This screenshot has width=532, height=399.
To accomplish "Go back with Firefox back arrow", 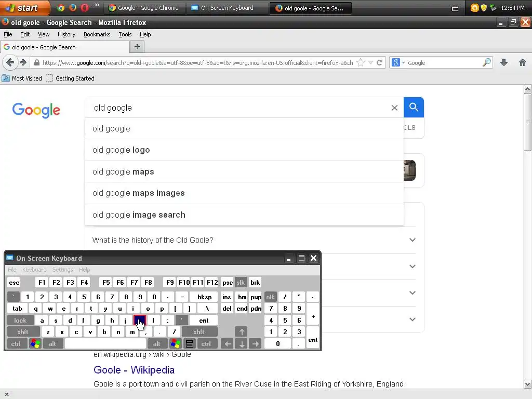I will tap(10, 62).
